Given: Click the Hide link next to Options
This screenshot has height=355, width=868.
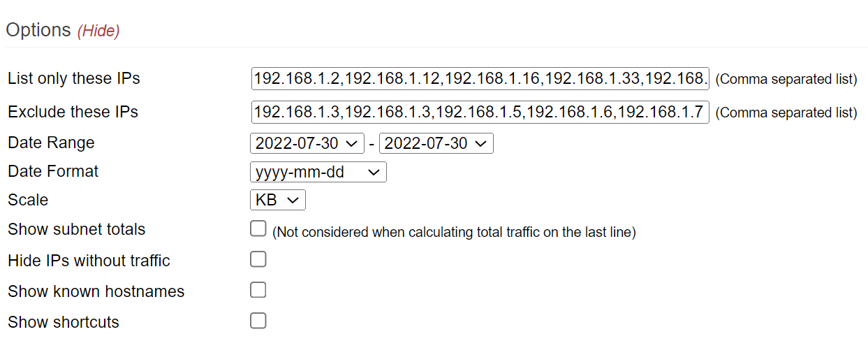Looking at the screenshot, I should 98,31.
